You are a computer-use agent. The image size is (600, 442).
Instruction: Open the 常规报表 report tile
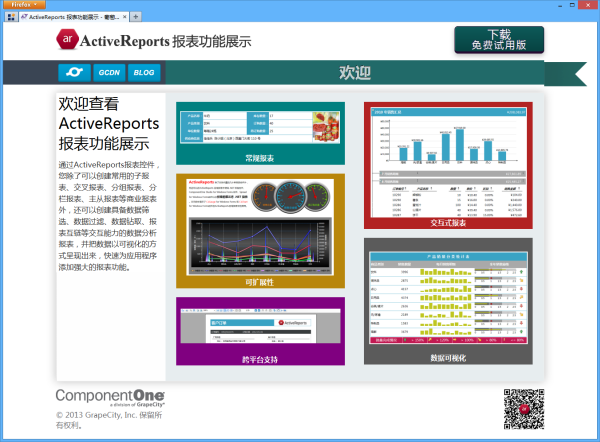[x=260, y=133]
